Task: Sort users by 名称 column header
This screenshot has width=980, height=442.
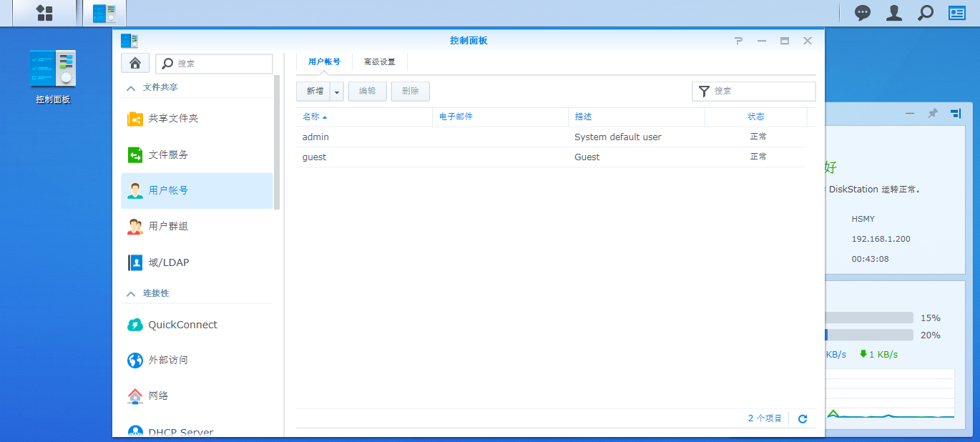Action: tap(311, 117)
